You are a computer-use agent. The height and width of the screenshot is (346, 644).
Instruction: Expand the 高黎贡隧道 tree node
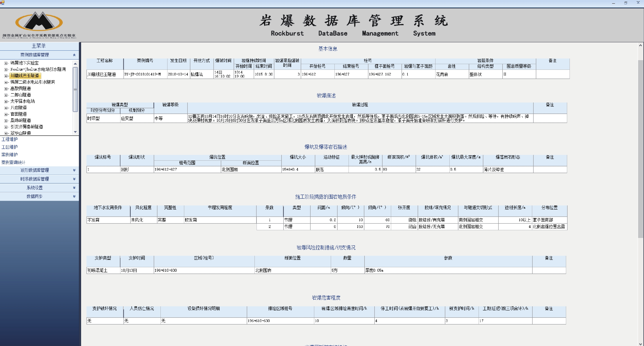coord(6,88)
